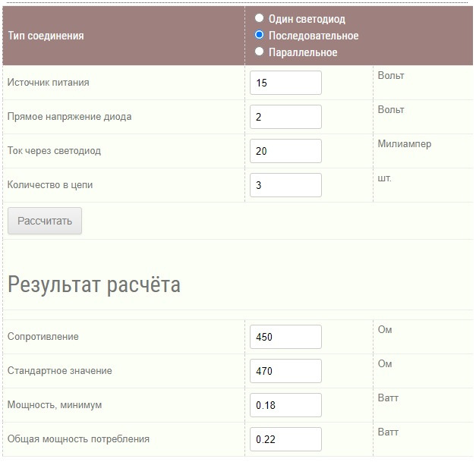476x462 pixels.
Task: Click the "Результат расчёта" heading
Action: [94, 285]
